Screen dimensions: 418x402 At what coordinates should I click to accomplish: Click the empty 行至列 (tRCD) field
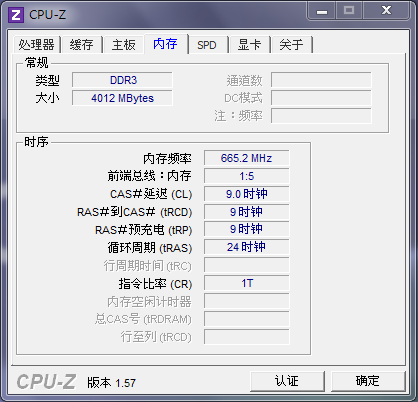247,337
